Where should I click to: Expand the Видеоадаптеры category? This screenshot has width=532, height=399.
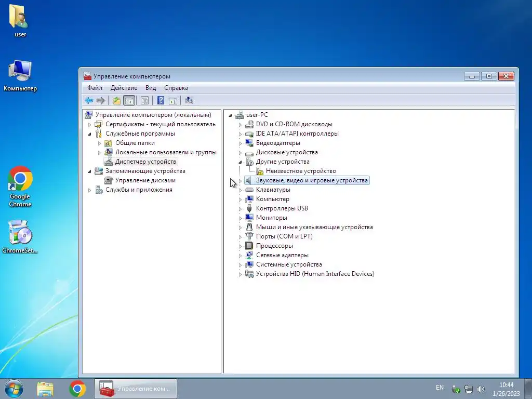[x=240, y=143]
